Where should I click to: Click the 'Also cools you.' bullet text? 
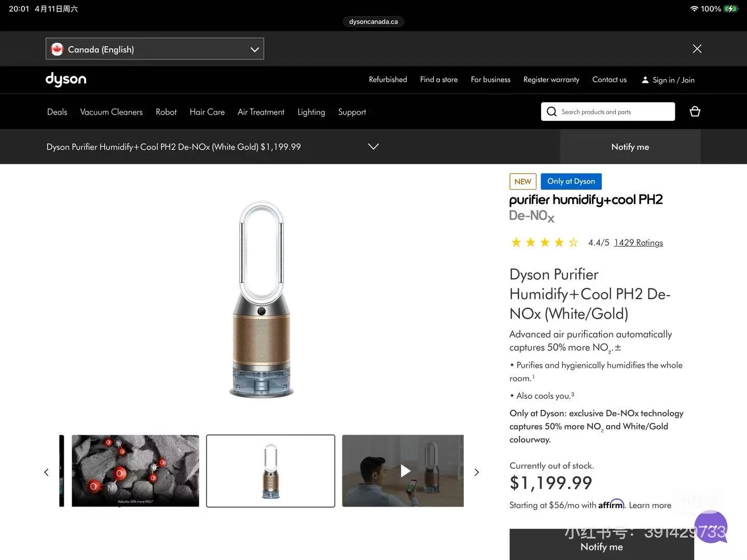point(542,396)
